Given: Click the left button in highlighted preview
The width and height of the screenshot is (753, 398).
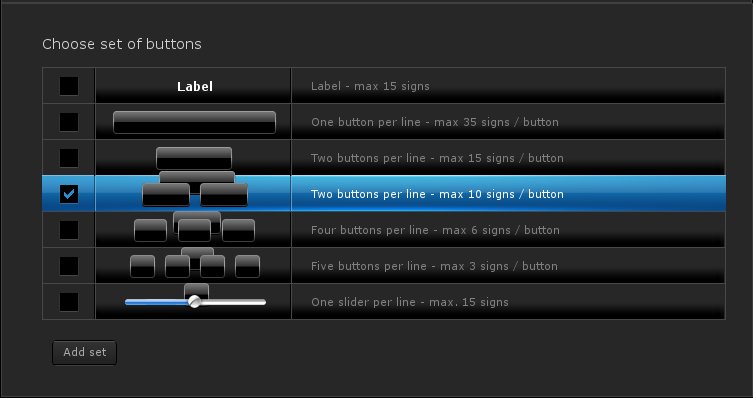Looking at the screenshot, I should click(166, 195).
